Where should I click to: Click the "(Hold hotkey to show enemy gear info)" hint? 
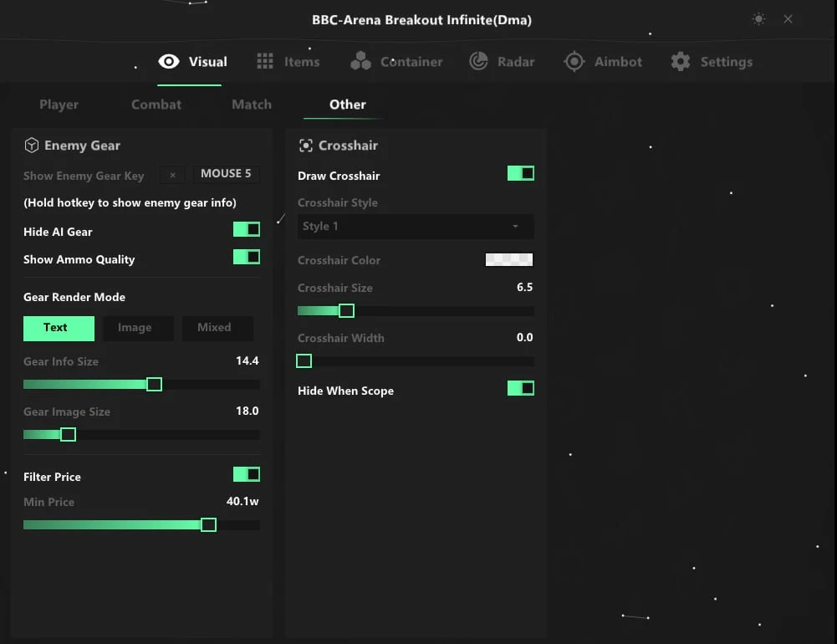point(130,203)
